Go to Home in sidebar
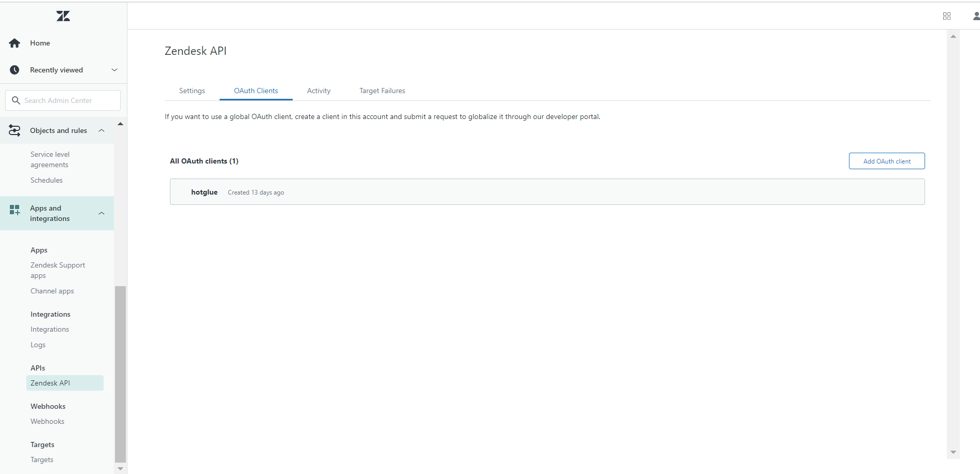 pyautogui.click(x=40, y=43)
